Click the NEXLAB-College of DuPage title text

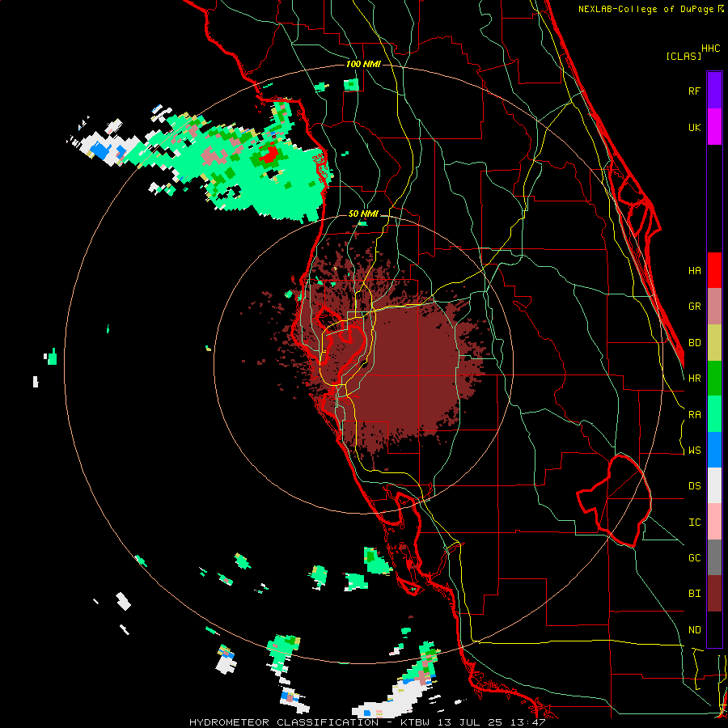tap(647, 9)
